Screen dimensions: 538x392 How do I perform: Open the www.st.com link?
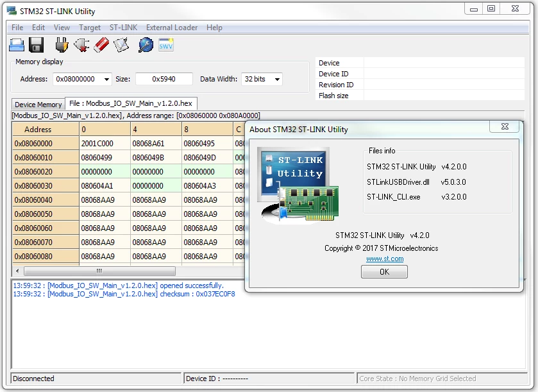click(x=385, y=259)
